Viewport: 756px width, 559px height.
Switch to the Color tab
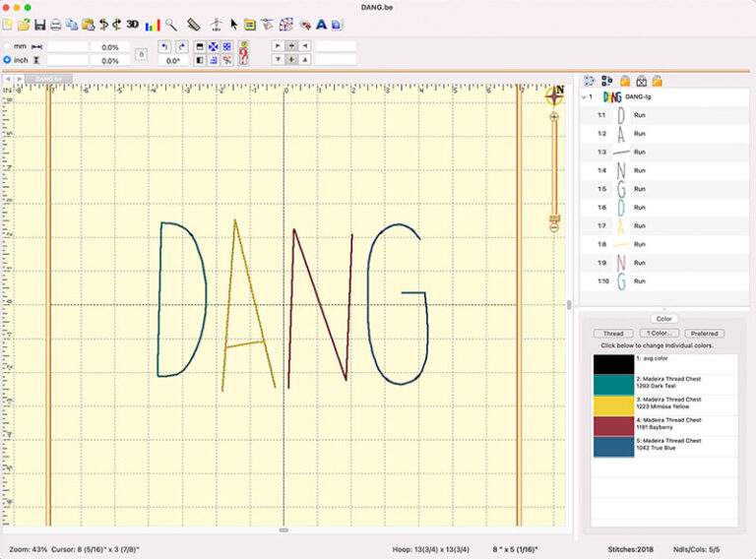click(663, 319)
